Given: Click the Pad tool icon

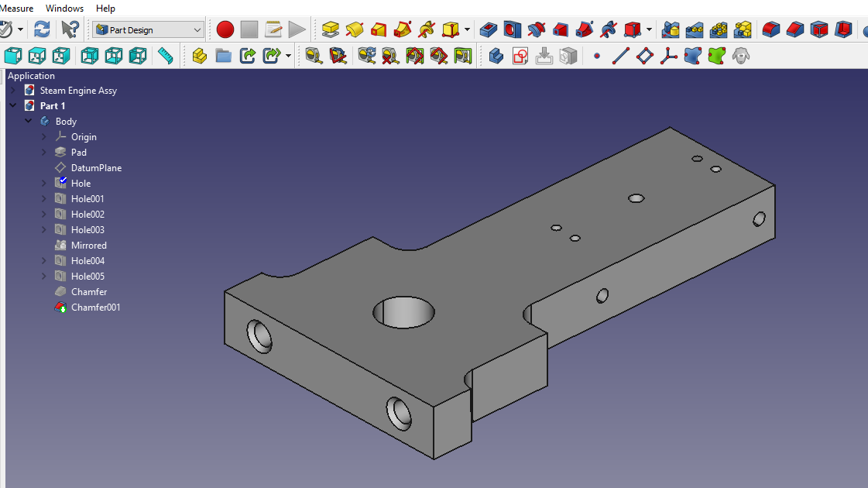Looking at the screenshot, I should click(x=331, y=29).
